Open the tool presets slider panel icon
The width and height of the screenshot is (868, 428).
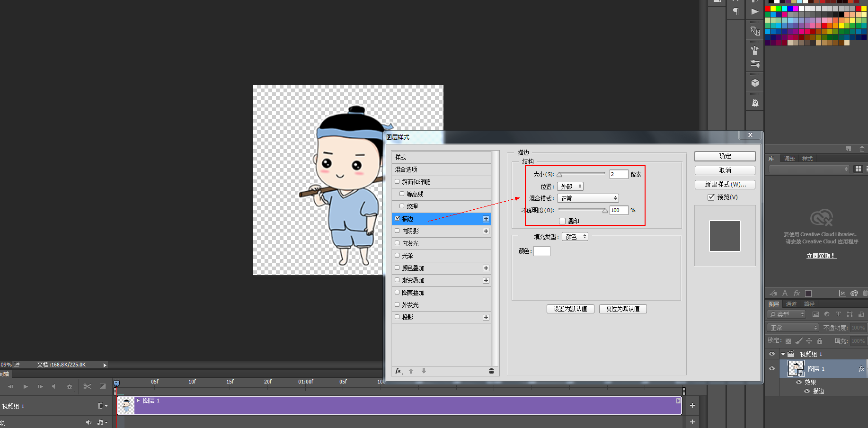click(x=755, y=64)
